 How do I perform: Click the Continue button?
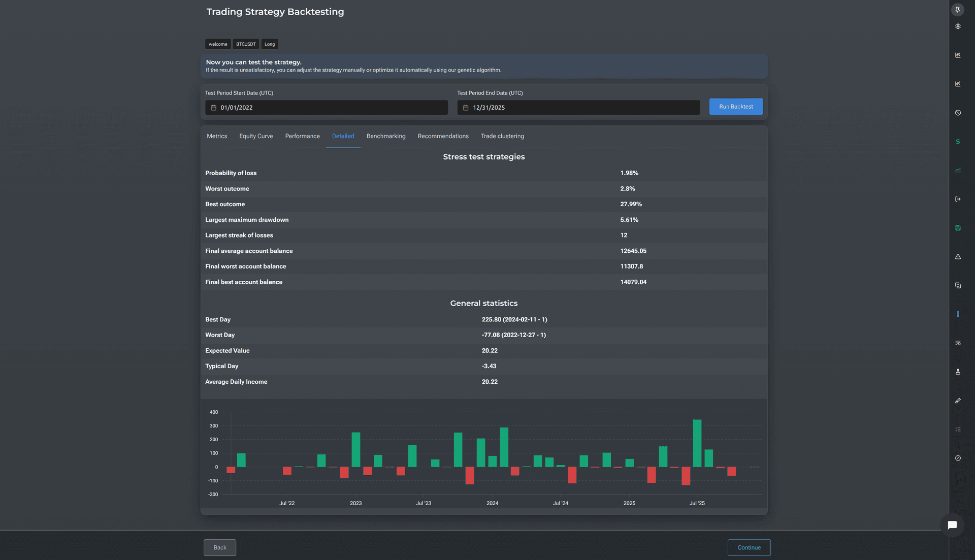[x=749, y=547]
